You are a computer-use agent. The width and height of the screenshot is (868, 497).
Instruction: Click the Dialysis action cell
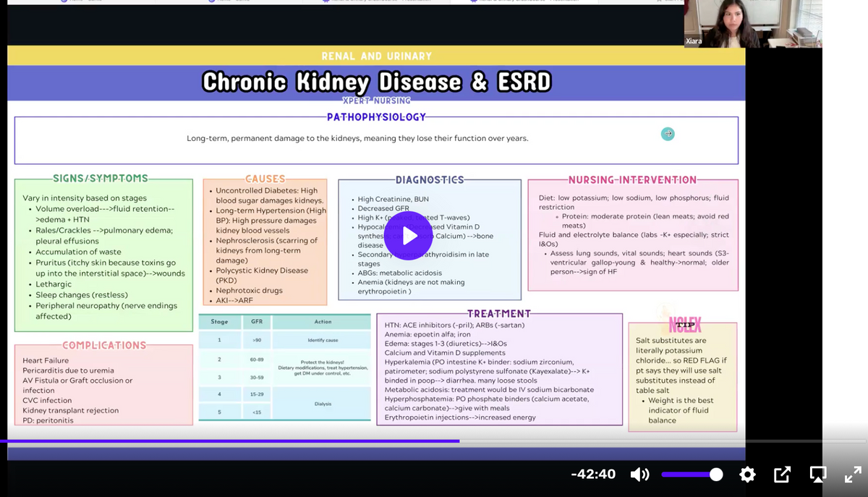(323, 404)
